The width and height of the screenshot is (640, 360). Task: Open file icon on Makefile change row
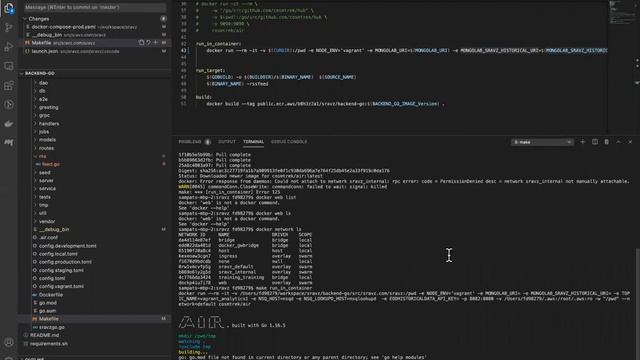(x=141, y=42)
